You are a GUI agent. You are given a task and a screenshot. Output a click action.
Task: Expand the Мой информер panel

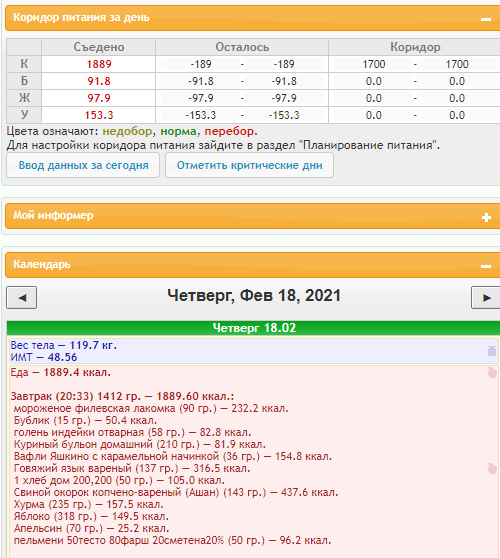[486, 217]
